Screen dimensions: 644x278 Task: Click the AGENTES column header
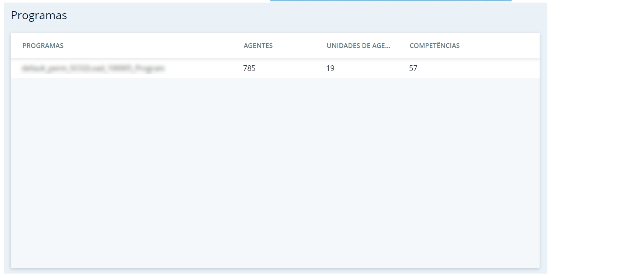pyautogui.click(x=258, y=46)
